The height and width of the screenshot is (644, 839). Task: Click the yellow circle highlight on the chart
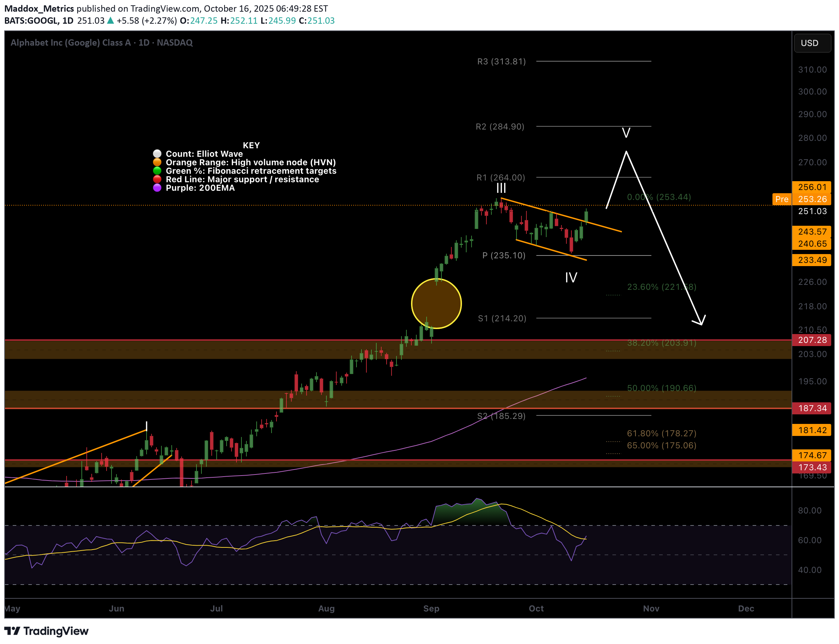[436, 304]
